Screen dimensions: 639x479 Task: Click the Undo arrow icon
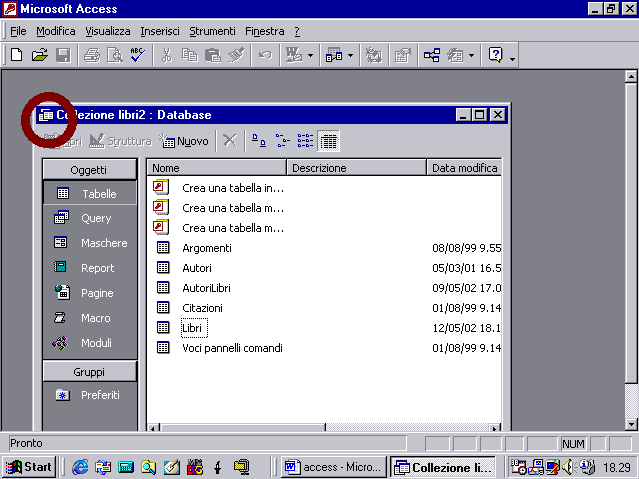(x=265, y=55)
